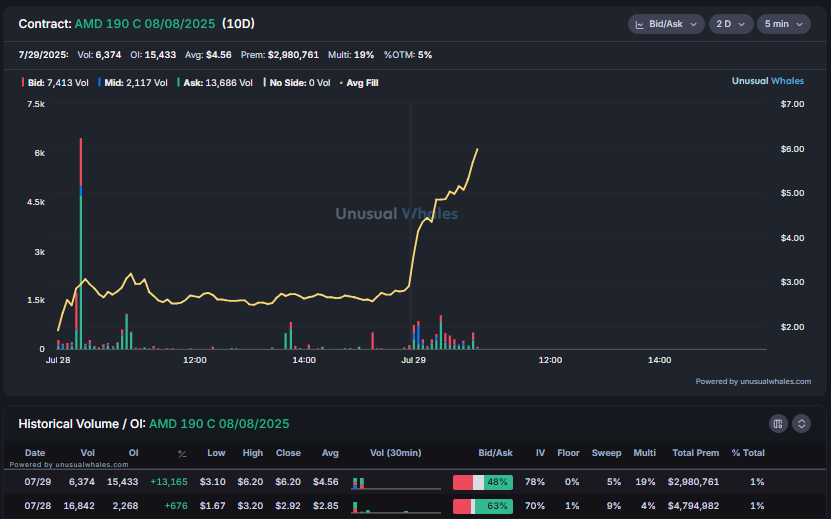Select the 07/29 date cell

pos(38,482)
